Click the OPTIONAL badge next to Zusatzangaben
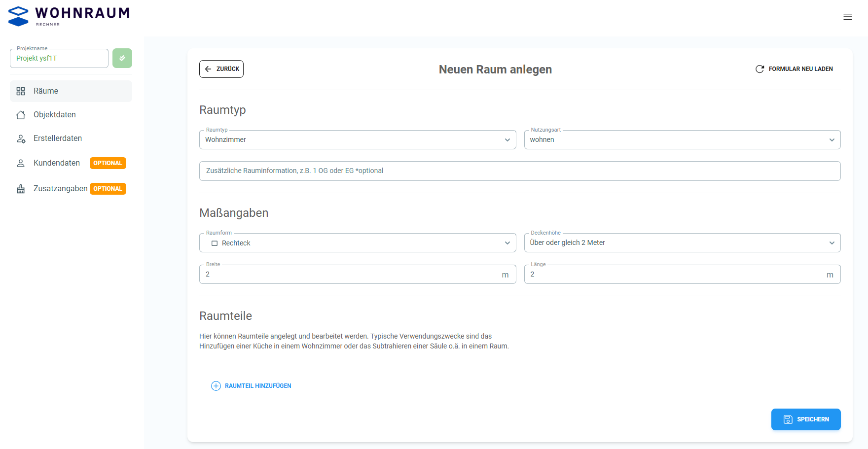868x449 pixels. click(x=108, y=189)
